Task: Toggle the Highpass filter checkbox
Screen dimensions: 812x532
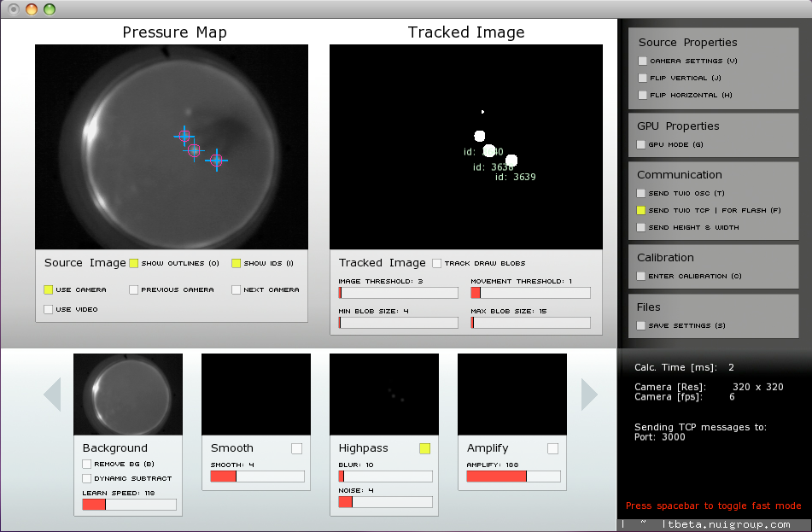Action: 424,448
